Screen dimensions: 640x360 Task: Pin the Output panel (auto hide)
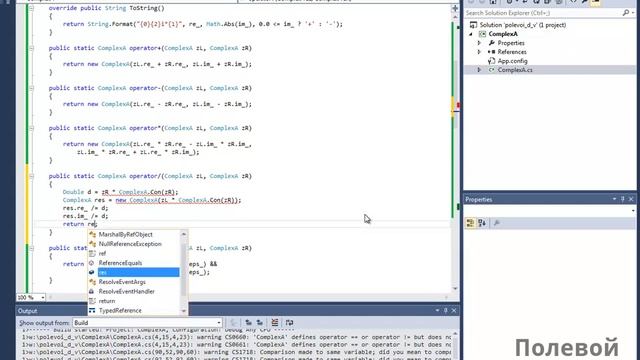tap(446, 311)
